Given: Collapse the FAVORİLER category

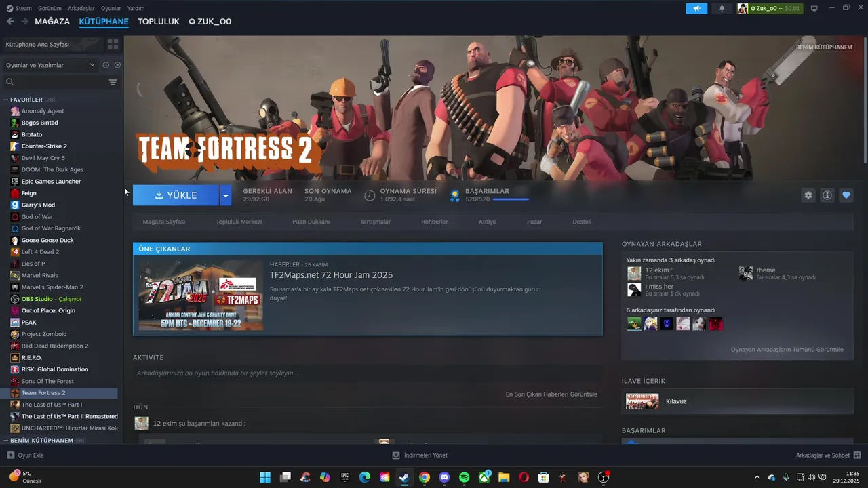Looking at the screenshot, I should click(x=6, y=100).
